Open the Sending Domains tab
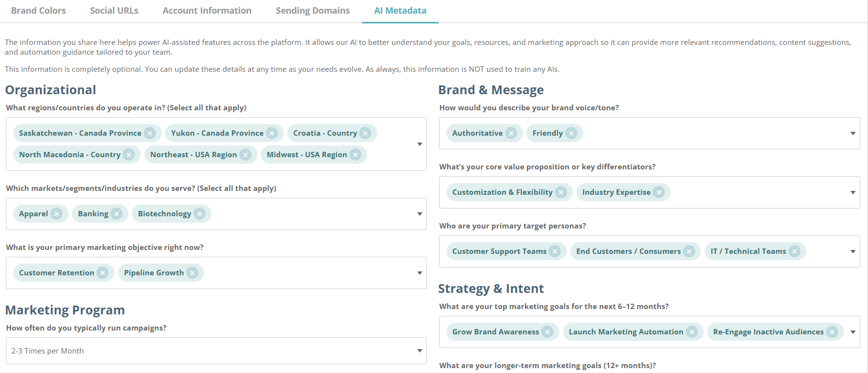 tap(313, 11)
